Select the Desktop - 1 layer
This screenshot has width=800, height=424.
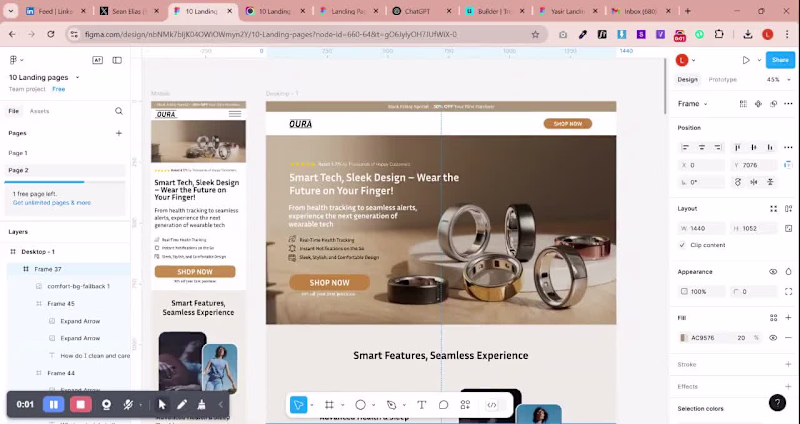[38, 252]
